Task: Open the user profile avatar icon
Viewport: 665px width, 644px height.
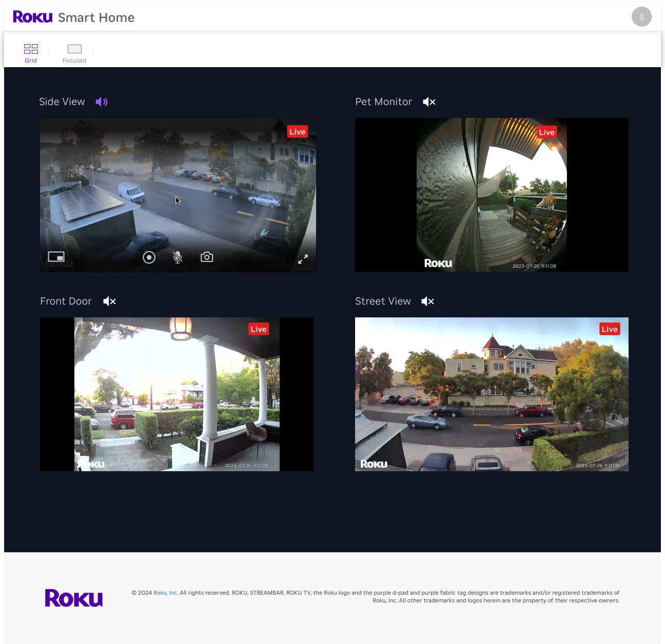Action: point(641,16)
